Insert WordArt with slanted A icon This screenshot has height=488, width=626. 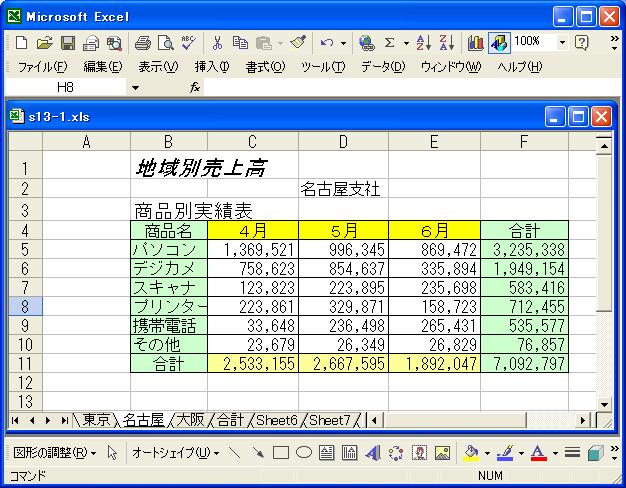click(x=373, y=453)
